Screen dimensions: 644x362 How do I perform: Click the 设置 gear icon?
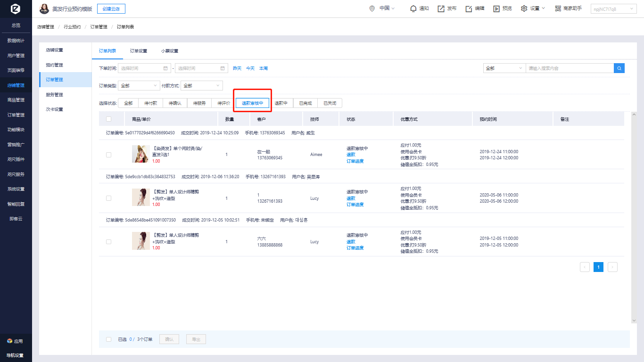[524, 8]
